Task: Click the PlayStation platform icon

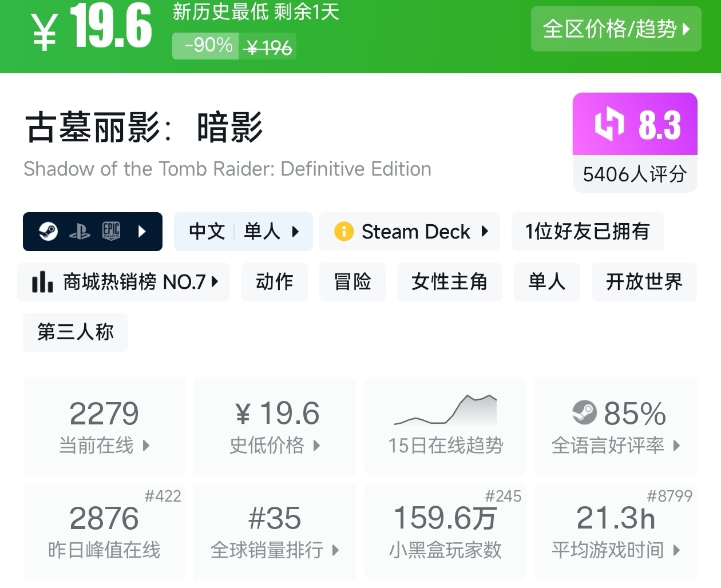Action: click(x=80, y=232)
